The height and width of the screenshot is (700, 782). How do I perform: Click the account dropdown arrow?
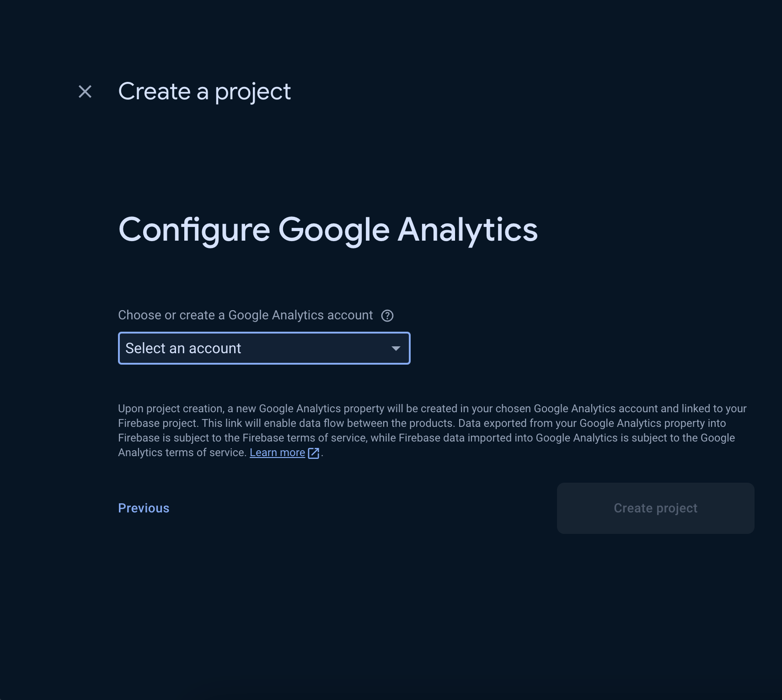396,349
